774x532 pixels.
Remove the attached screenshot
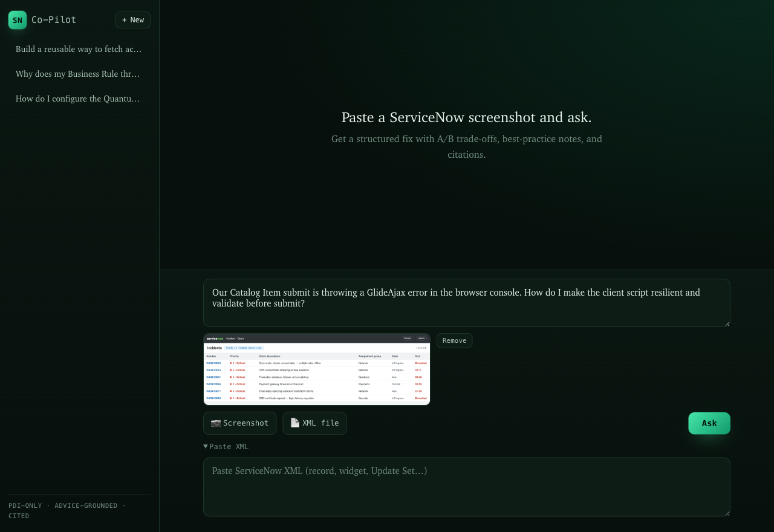click(455, 340)
